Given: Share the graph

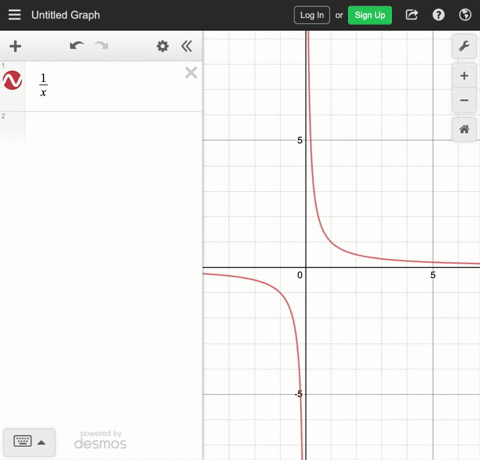Looking at the screenshot, I should 412,15.
